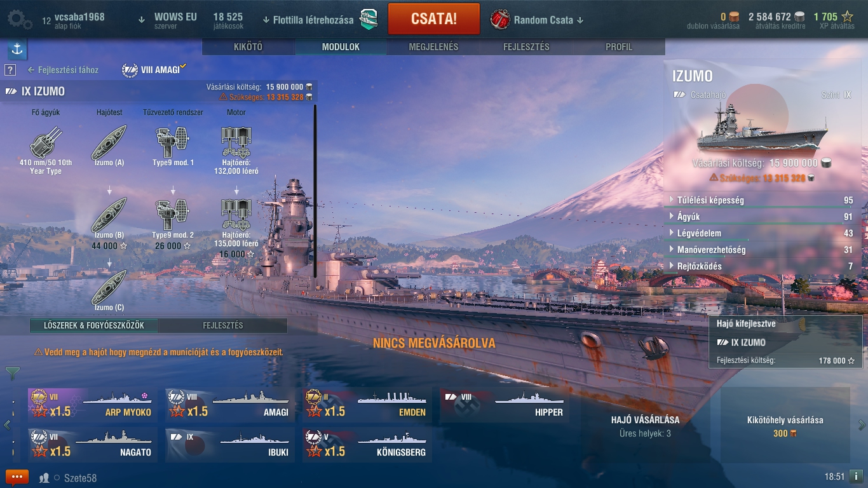The width and height of the screenshot is (868, 488).
Task: Select the ARP MYOKO ship thumbnail
Action: (93, 405)
